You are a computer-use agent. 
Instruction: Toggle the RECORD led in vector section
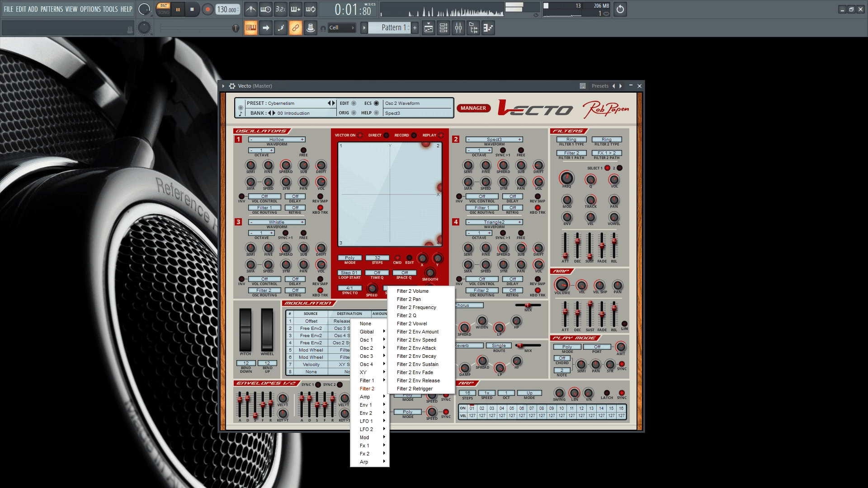coord(414,135)
